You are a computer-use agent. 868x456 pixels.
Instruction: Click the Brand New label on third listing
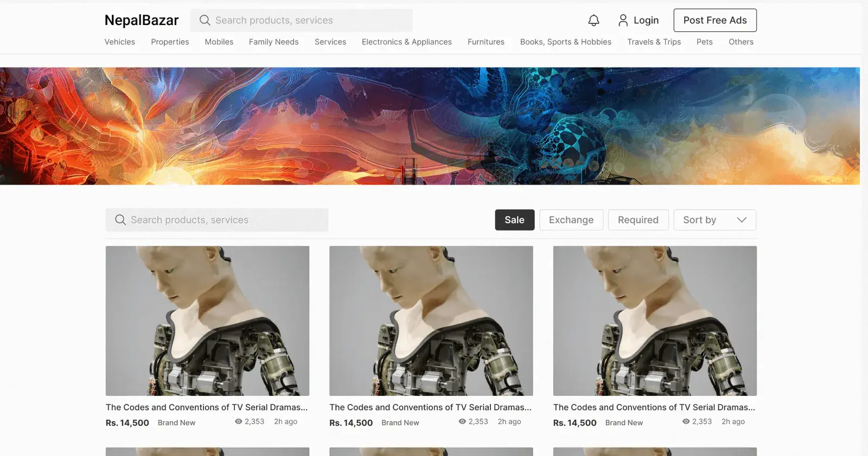tap(624, 423)
